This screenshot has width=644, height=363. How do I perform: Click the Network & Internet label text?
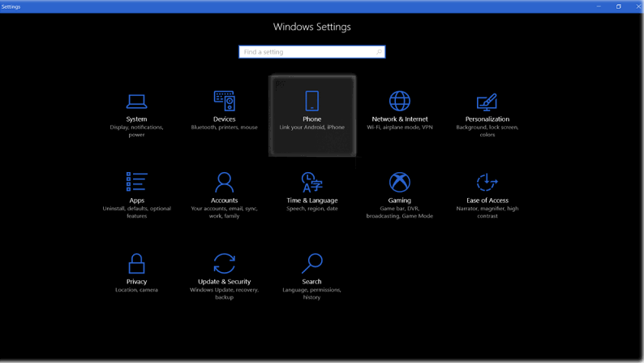click(x=400, y=119)
